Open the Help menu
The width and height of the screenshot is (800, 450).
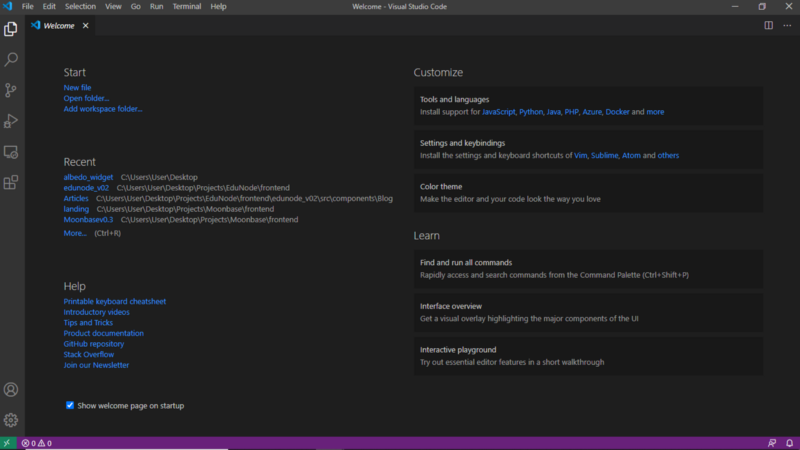218,7
